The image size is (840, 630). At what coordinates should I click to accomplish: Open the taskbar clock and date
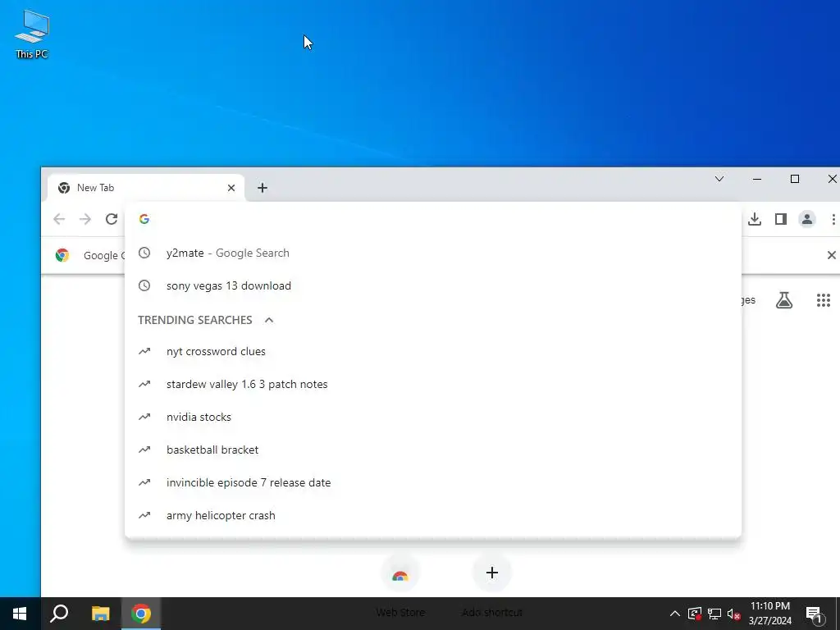[769, 614]
